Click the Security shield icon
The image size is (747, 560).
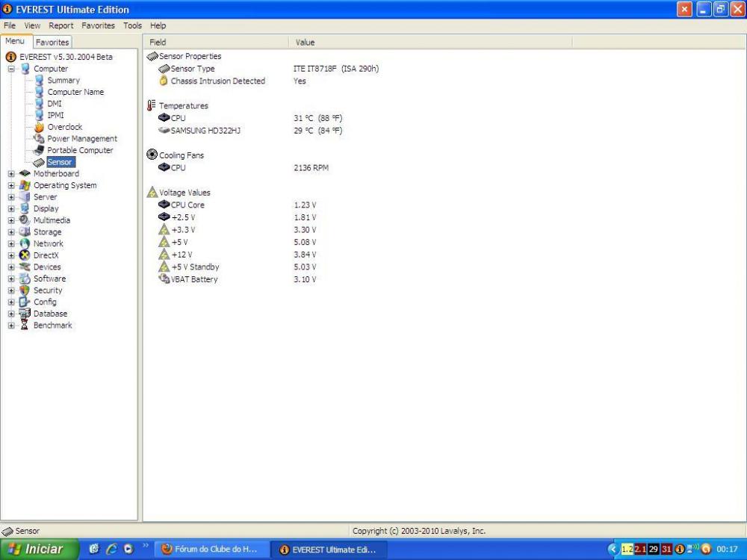click(x=25, y=290)
